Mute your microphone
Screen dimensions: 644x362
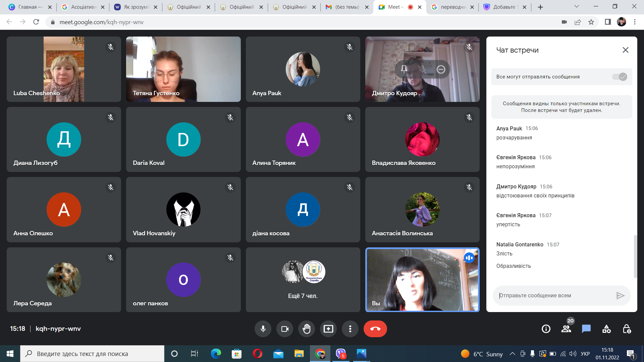[x=263, y=329]
